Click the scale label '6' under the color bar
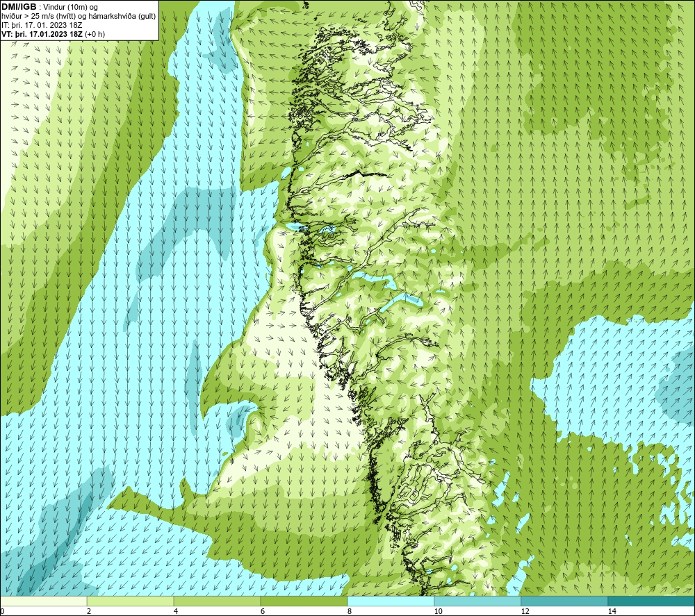Screen dimensions: 695x616 pos(263,612)
